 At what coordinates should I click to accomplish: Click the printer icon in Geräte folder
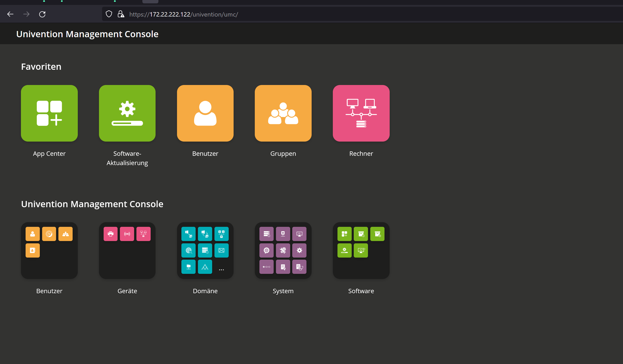(111, 234)
